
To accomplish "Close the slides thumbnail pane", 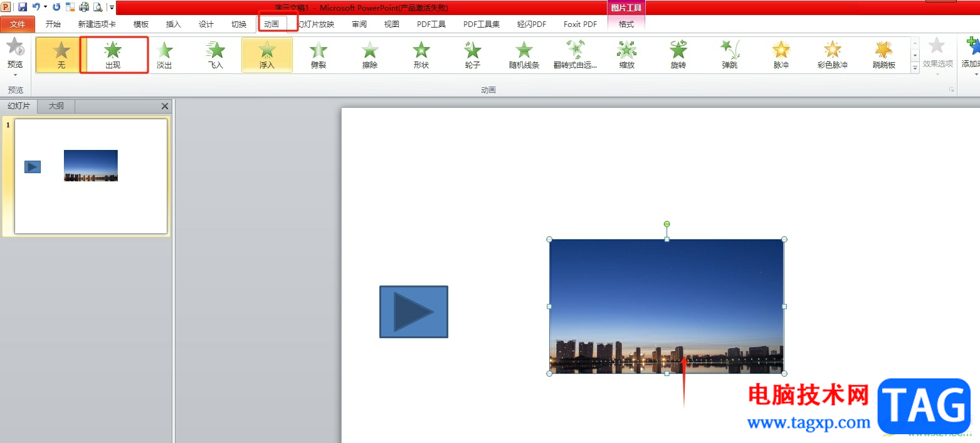I will coord(165,106).
